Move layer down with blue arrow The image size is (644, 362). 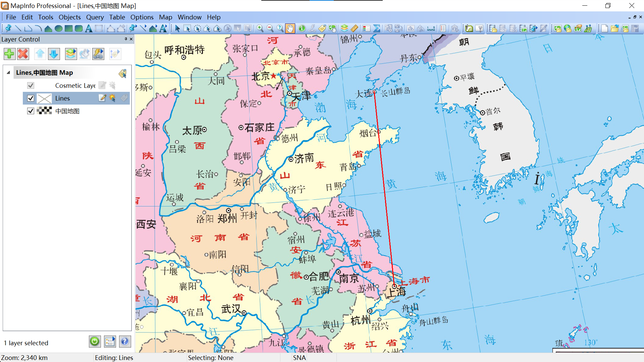54,54
